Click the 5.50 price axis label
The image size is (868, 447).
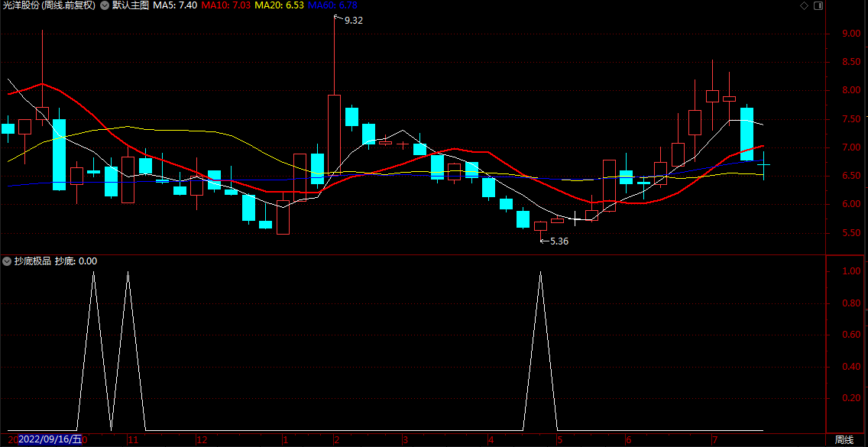click(851, 232)
